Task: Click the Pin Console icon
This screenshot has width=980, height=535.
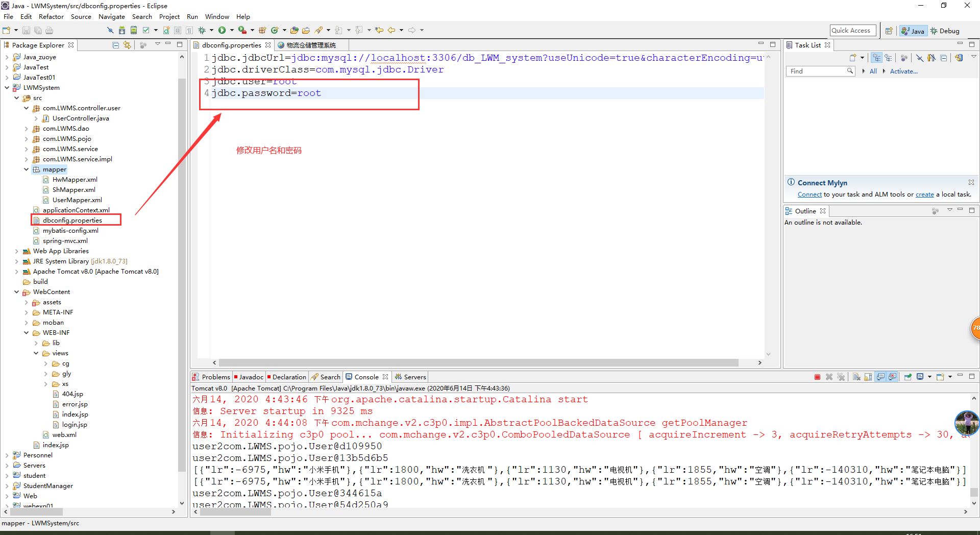Action: pyautogui.click(x=908, y=377)
